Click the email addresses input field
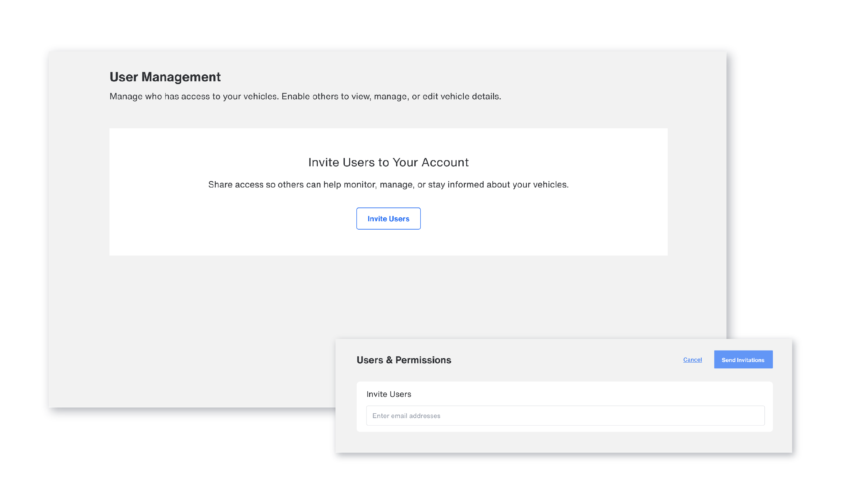This screenshot has height=504, width=841. pyautogui.click(x=565, y=415)
